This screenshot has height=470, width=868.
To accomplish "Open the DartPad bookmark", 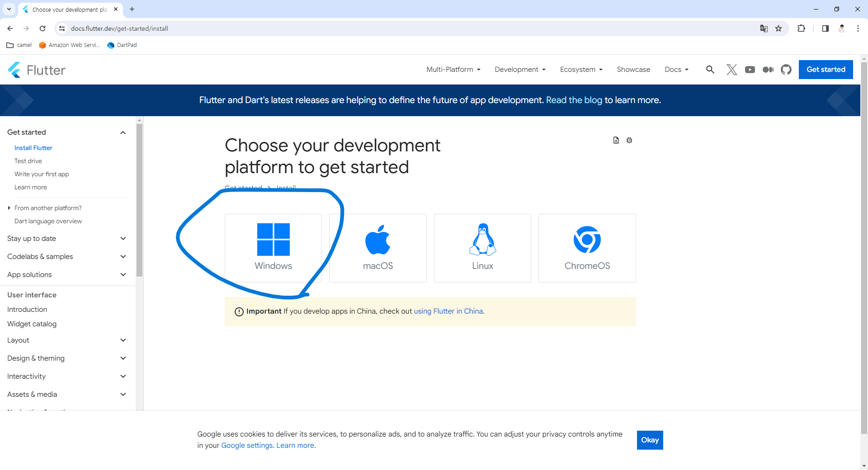I will (x=122, y=45).
